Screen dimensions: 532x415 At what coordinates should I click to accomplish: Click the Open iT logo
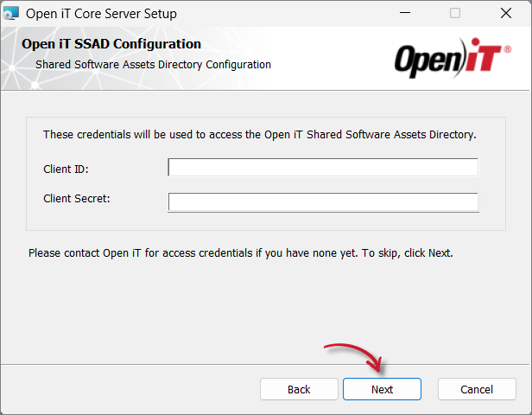pyautogui.click(x=453, y=58)
